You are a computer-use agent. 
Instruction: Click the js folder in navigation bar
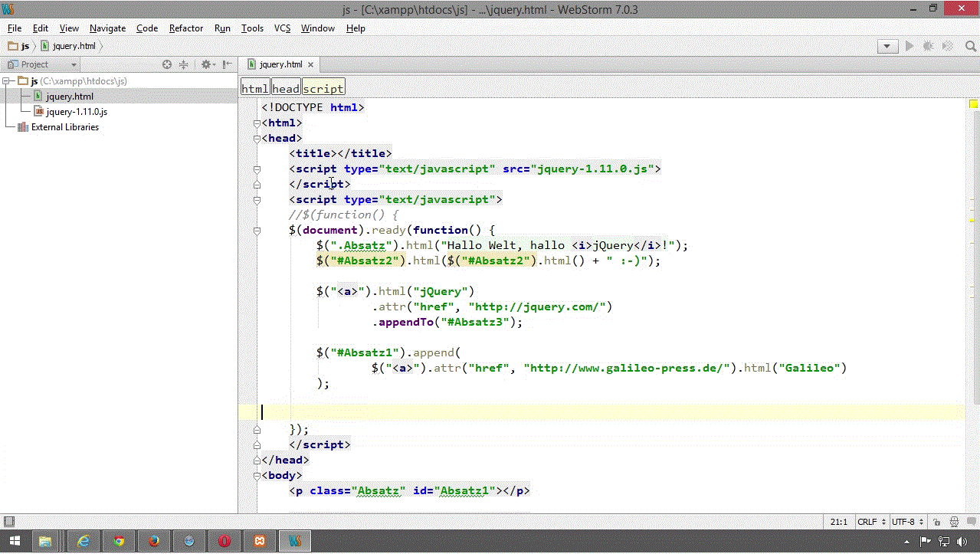tap(18, 46)
